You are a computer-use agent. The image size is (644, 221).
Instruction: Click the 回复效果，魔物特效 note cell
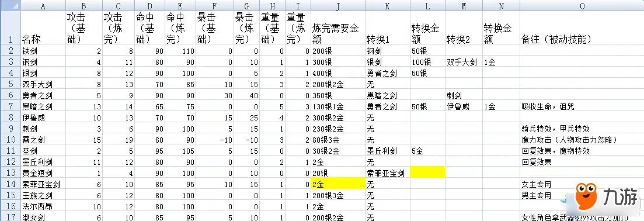click(x=582, y=151)
